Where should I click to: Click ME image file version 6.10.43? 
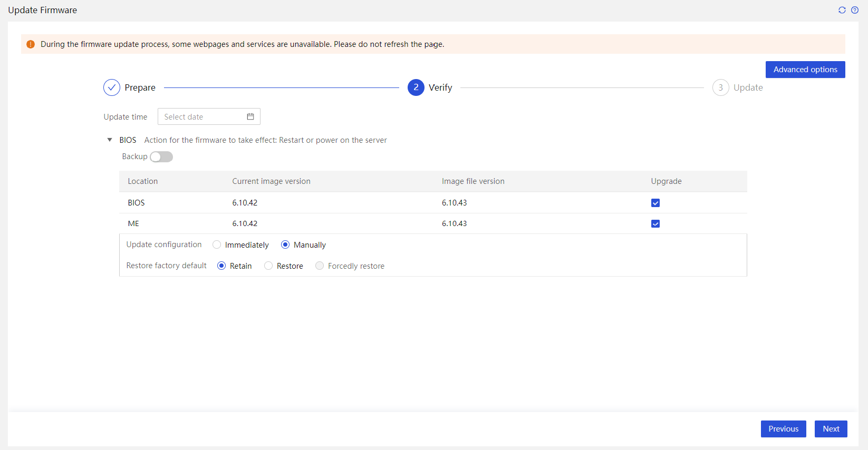click(x=454, y=223)
